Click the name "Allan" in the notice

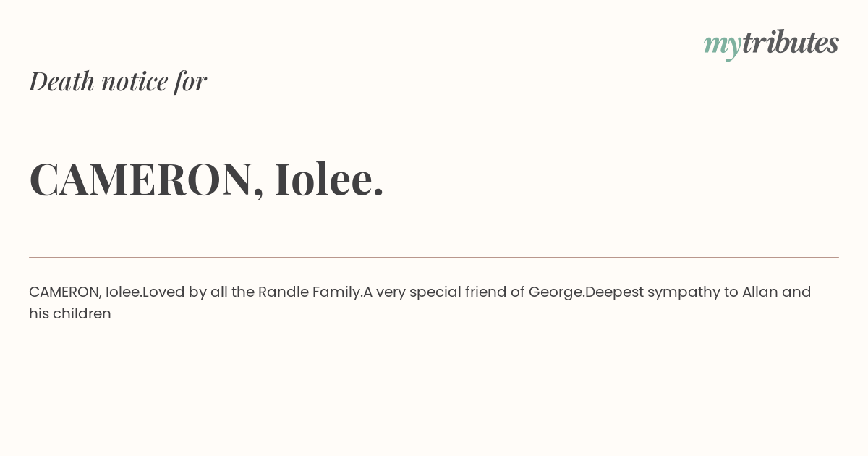[x=759, y=292]
